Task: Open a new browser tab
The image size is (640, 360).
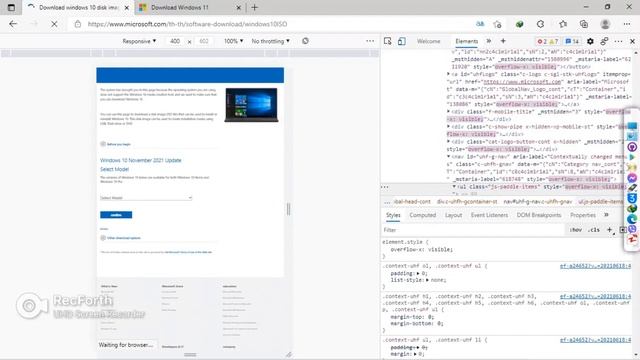Action: click(x=254, y=7)
